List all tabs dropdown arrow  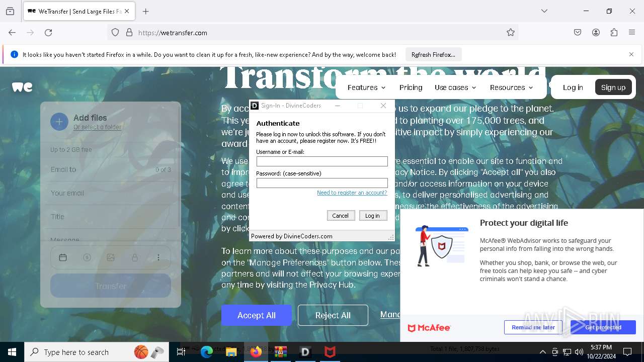(x=544, y=11)
